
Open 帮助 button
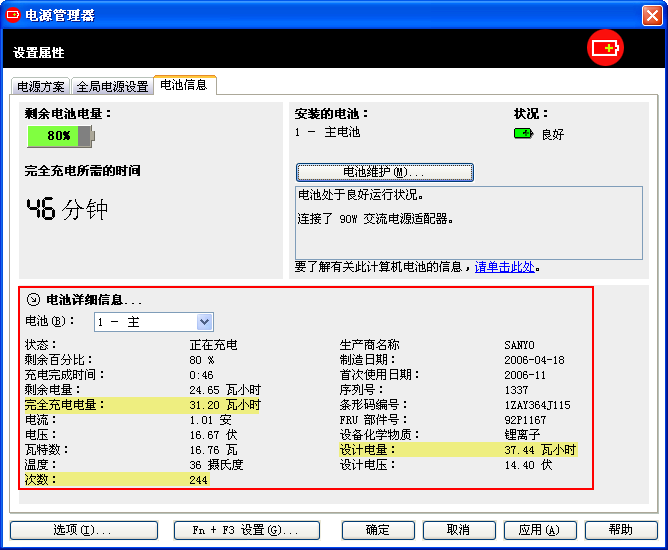pos(621,530)
